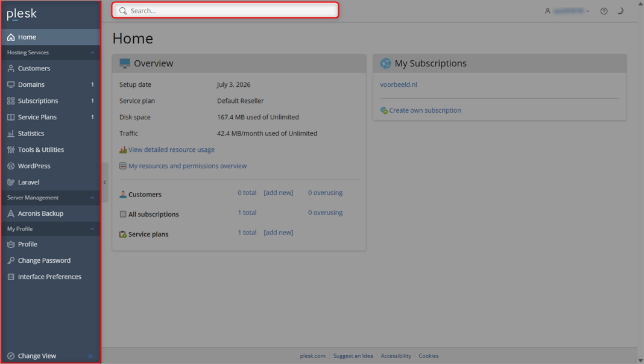Click Suggest an Idea in footer
The image size is (644, 364).
353,356
